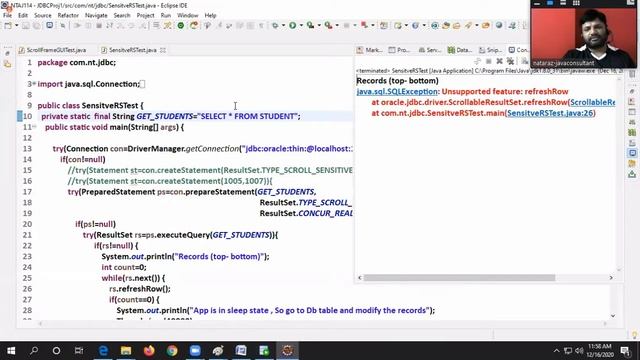Click the Windows Start button
Image resolution: width=640 pixels, height=360 pixels.
(11, 351)
